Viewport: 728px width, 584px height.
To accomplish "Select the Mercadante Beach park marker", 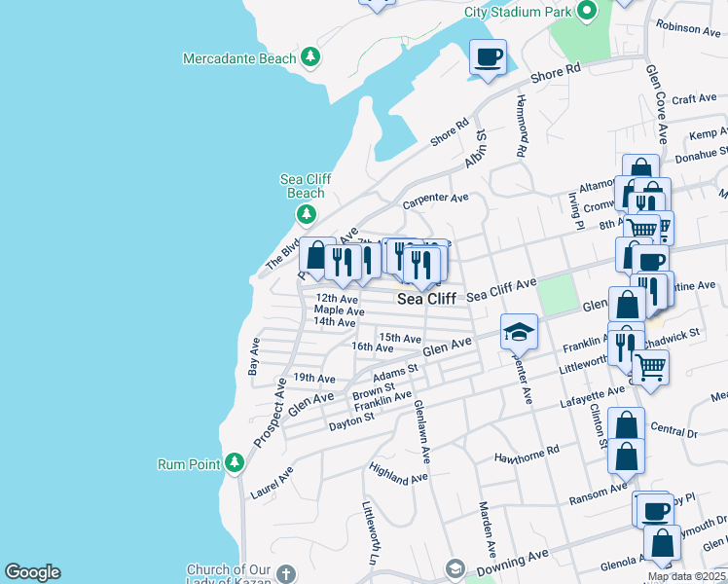I will pos(310,58).
